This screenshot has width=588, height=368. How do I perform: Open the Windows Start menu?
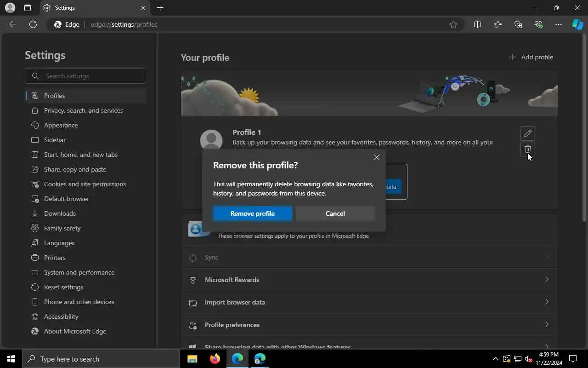click(11, 359)
